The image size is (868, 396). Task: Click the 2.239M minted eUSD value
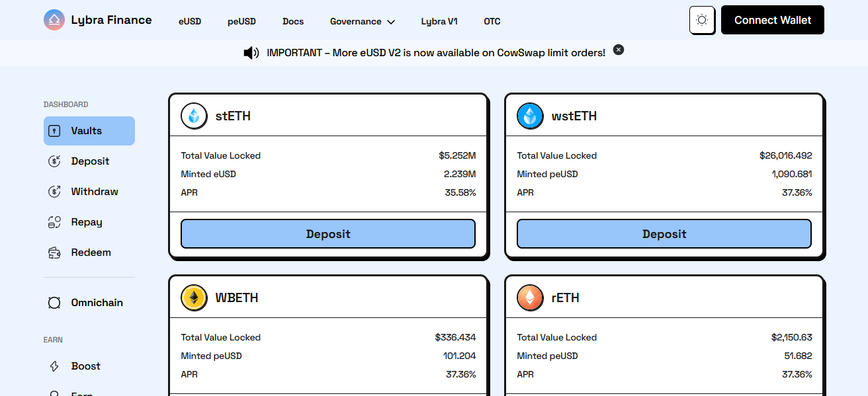point(460,174)
